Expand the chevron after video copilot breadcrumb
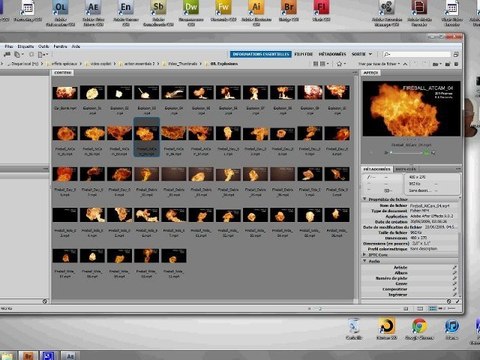This screenshot has height=360, width=480. (x=115, y=64)
